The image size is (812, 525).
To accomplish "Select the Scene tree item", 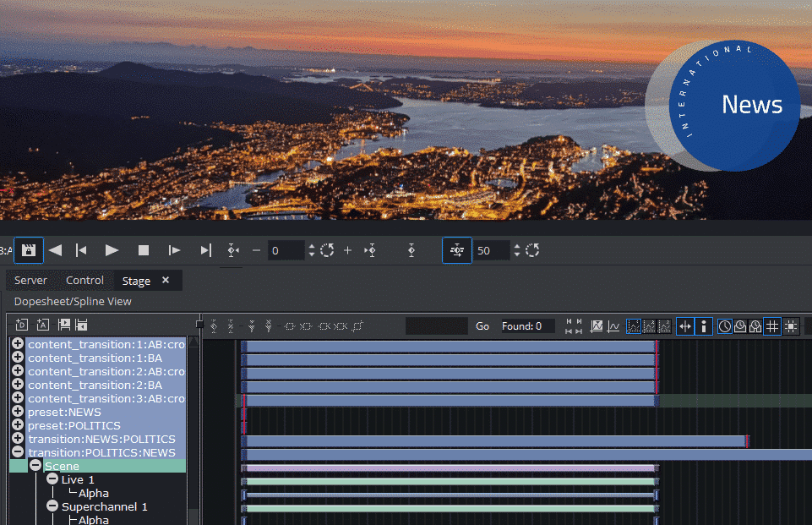I will 63,467.
